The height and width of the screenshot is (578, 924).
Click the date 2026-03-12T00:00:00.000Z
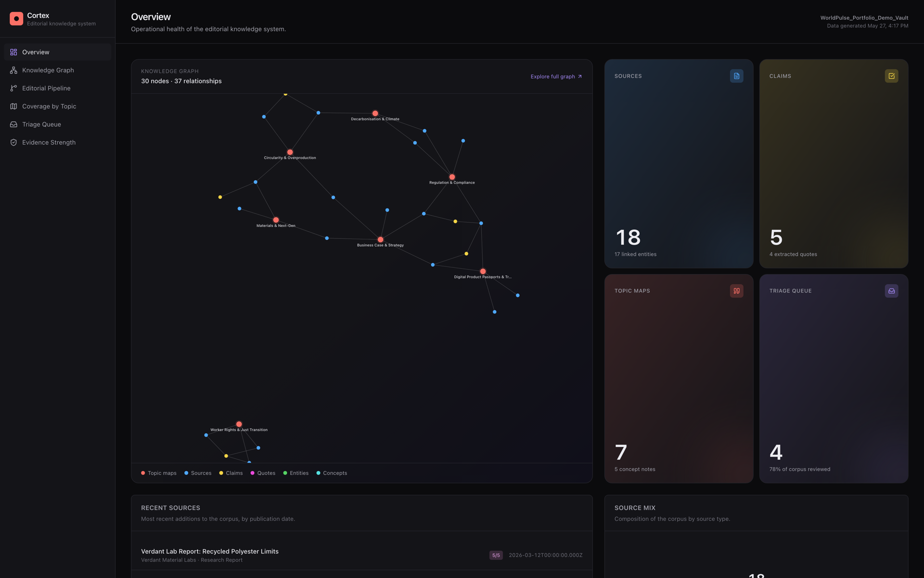(546, 555)
